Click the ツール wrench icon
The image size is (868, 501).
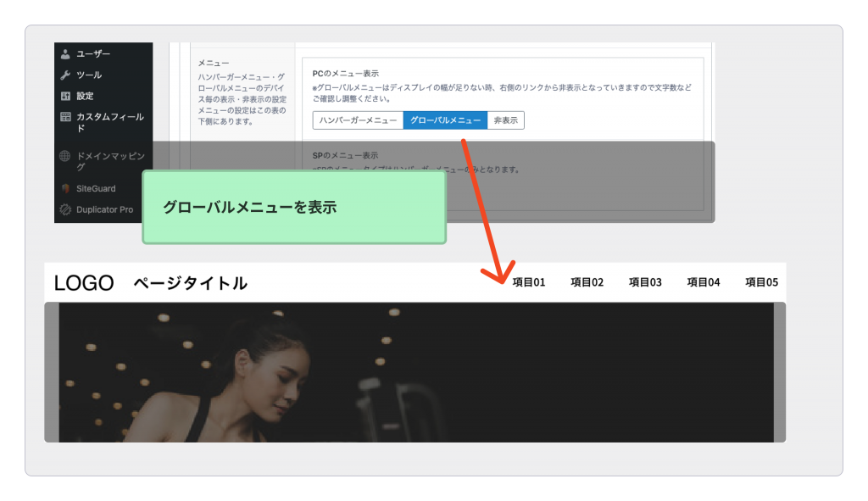pyautogui.click(x=65, y=75)
